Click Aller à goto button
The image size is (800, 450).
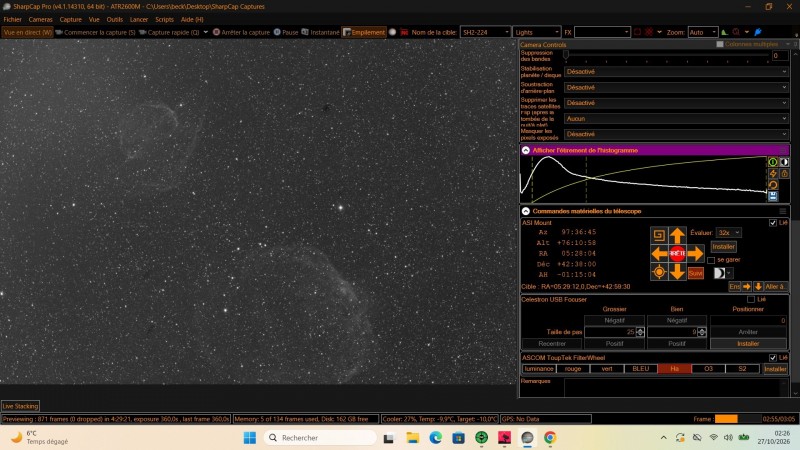pos(776,287)
